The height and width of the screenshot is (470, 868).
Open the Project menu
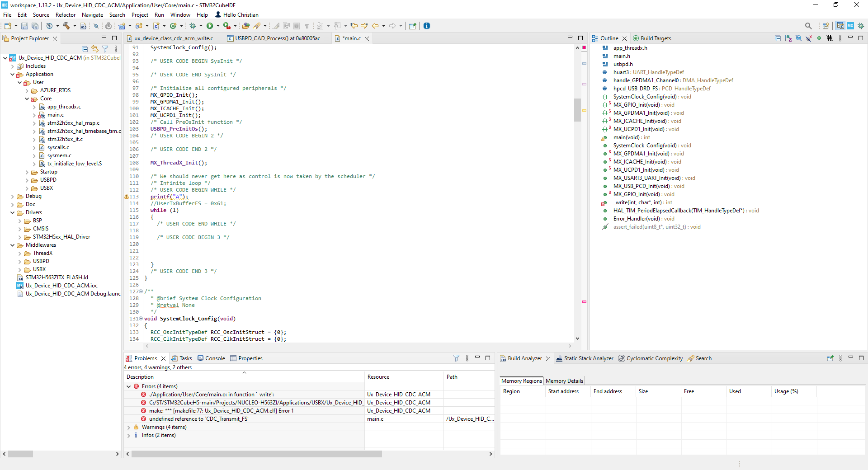point(140,15)
